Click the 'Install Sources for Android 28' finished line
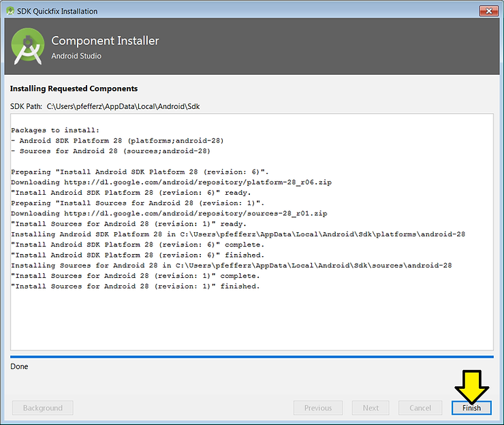This screenshot has height=425, width=504. [x=136, y=286]
